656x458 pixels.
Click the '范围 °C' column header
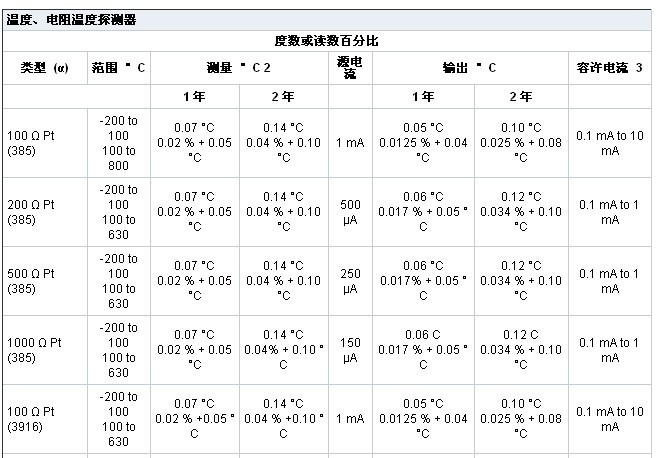(118, 67)
